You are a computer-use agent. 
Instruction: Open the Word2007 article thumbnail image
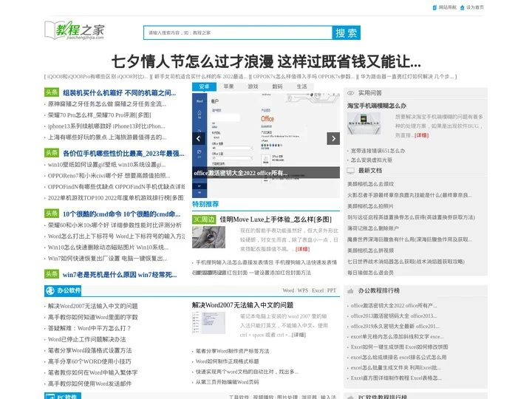(208, 323)
